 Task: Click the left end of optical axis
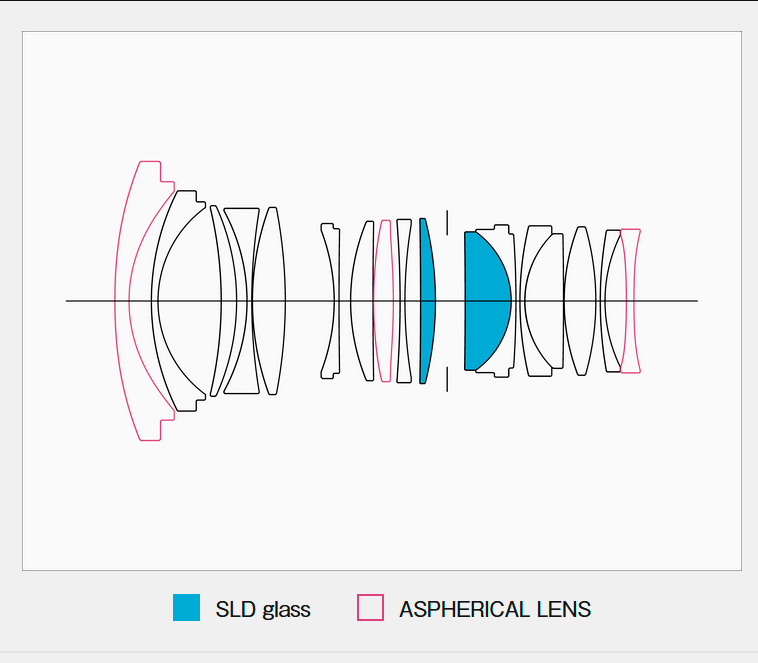coord(68,301)
